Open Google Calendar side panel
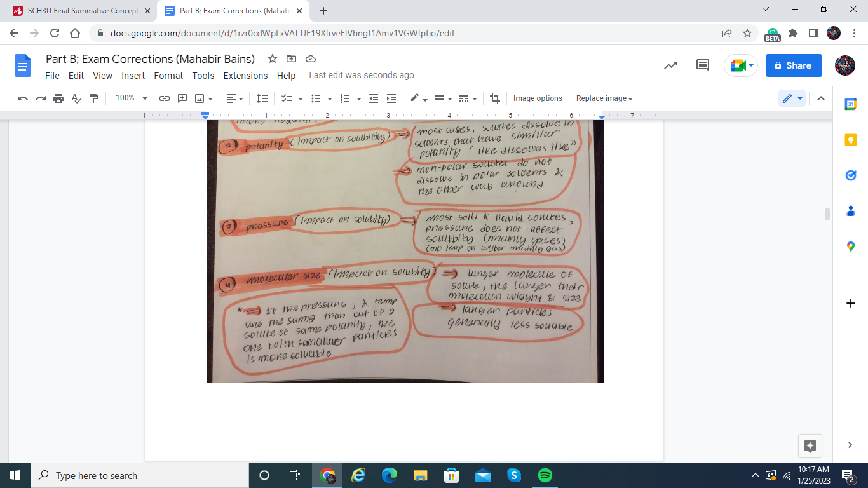The width and height of the screenshot is (868, 488). (x=851, y=104)
